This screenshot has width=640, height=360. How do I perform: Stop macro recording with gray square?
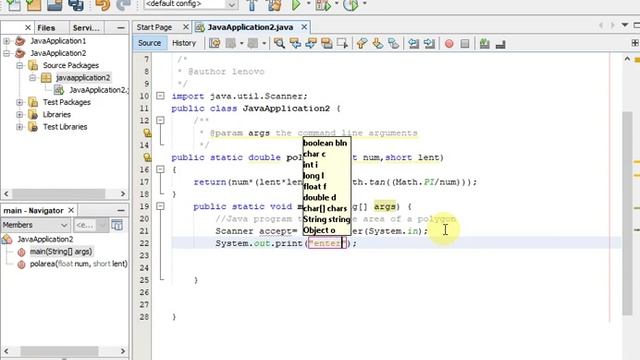coord(465,43)
